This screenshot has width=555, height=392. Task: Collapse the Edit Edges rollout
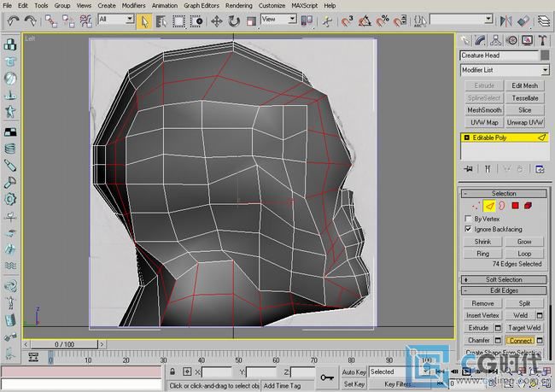point(504,290)
